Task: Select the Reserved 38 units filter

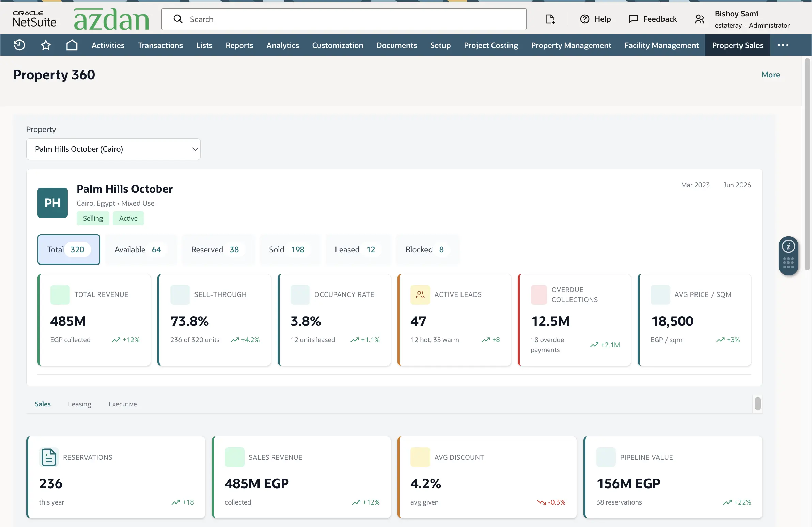Action: [218, 249]
